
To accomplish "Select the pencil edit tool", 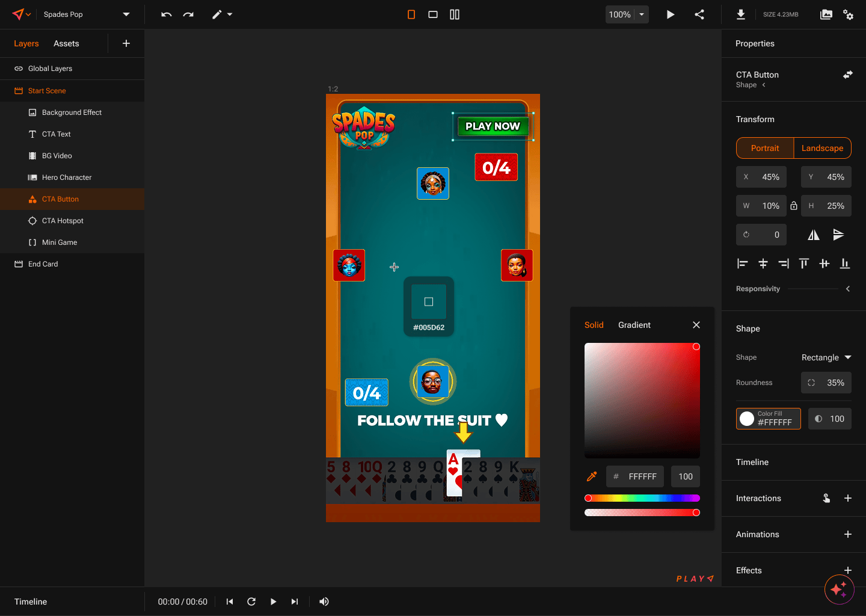I will coord(217,14).
